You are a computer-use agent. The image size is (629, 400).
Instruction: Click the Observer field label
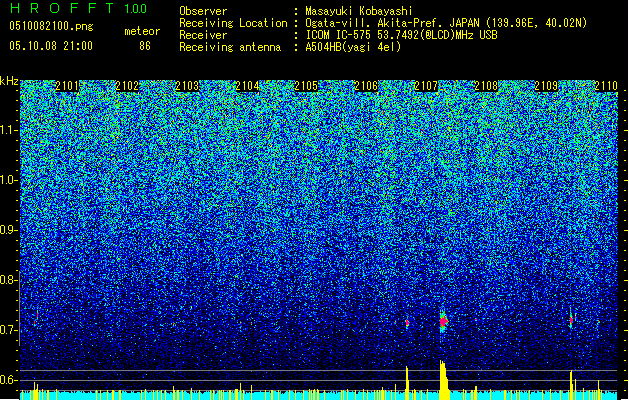pos(203,11)
